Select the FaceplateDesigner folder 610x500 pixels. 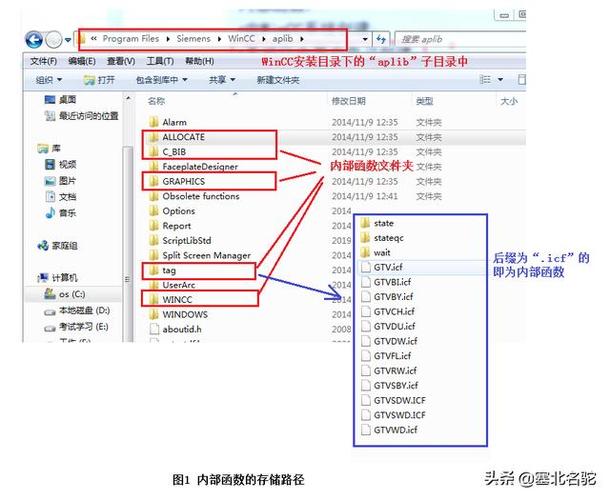193,167
